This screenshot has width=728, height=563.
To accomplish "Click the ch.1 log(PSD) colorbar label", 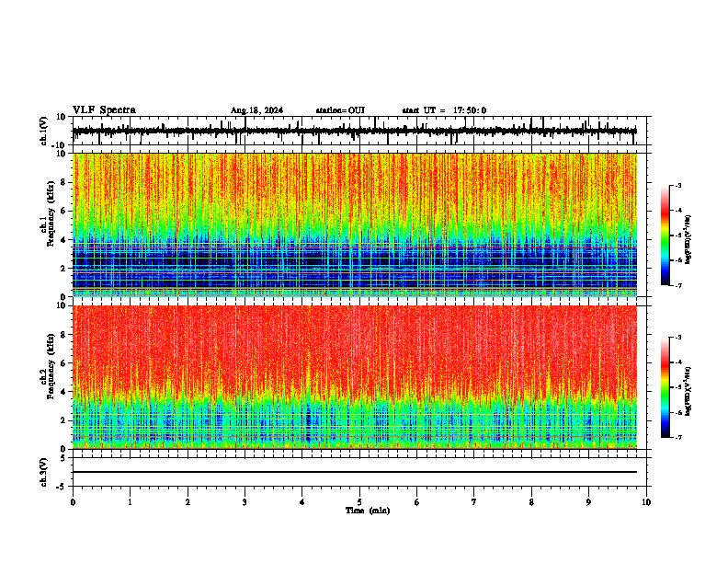I will tap(688, 240).
